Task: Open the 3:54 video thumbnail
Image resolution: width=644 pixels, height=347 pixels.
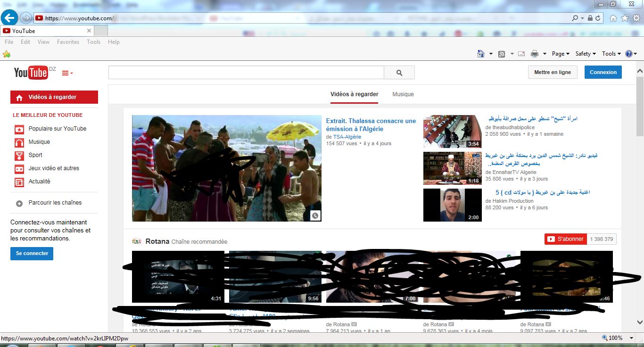Action: [x=453, y=132]
